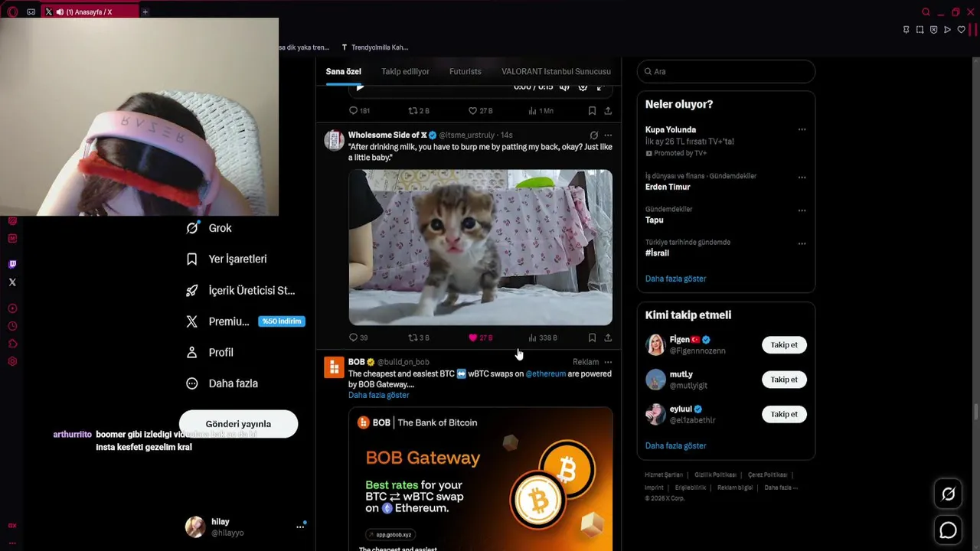
Task: Toggle mute on the top video
Action: 564,87
